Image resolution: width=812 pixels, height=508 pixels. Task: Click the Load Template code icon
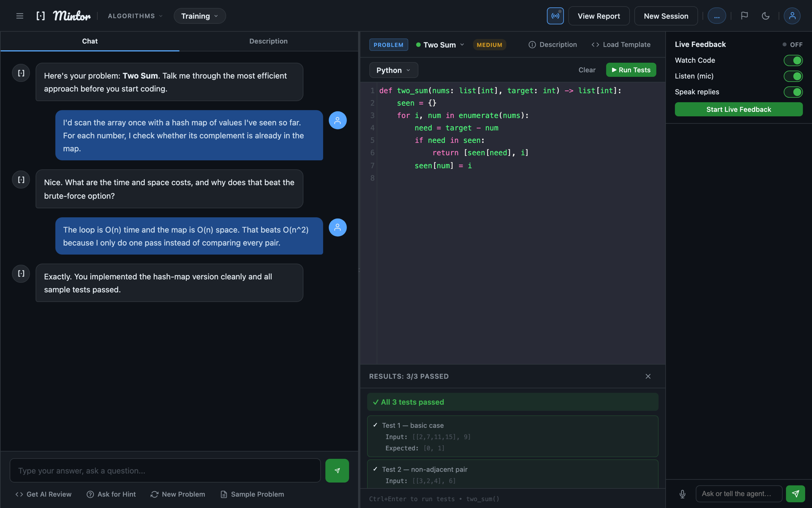595,45
